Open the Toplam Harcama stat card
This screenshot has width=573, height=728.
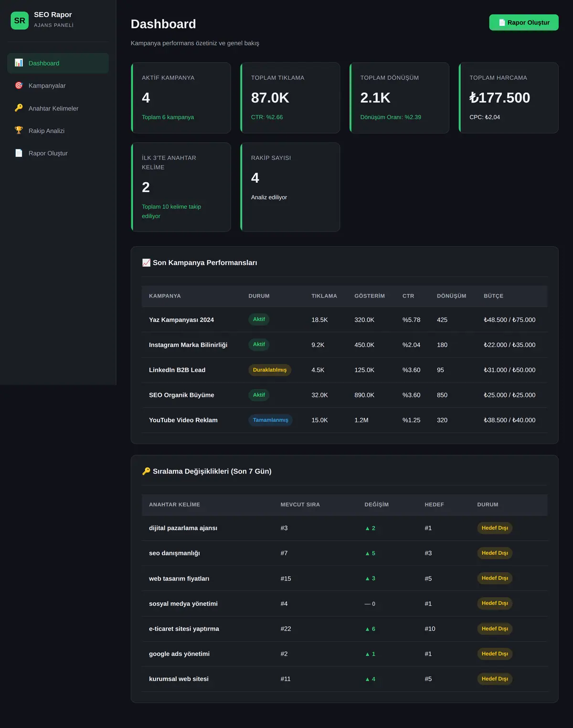coord(509,98)
